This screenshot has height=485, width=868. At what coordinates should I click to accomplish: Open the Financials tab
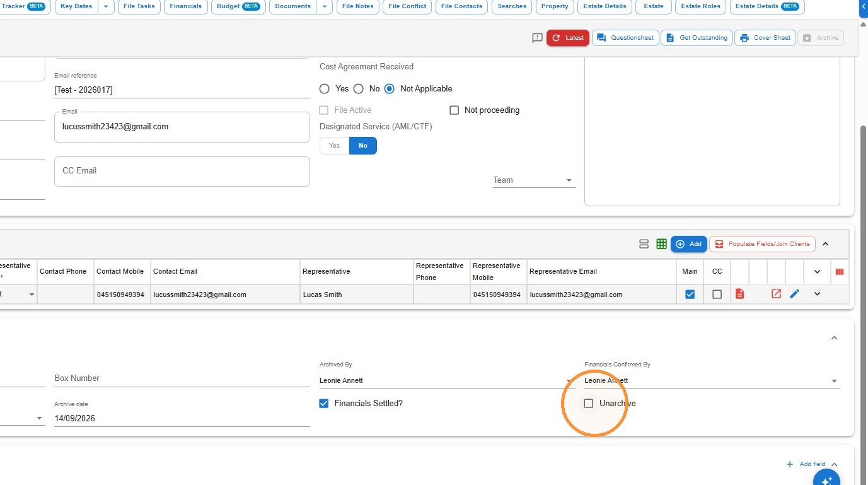186,6
